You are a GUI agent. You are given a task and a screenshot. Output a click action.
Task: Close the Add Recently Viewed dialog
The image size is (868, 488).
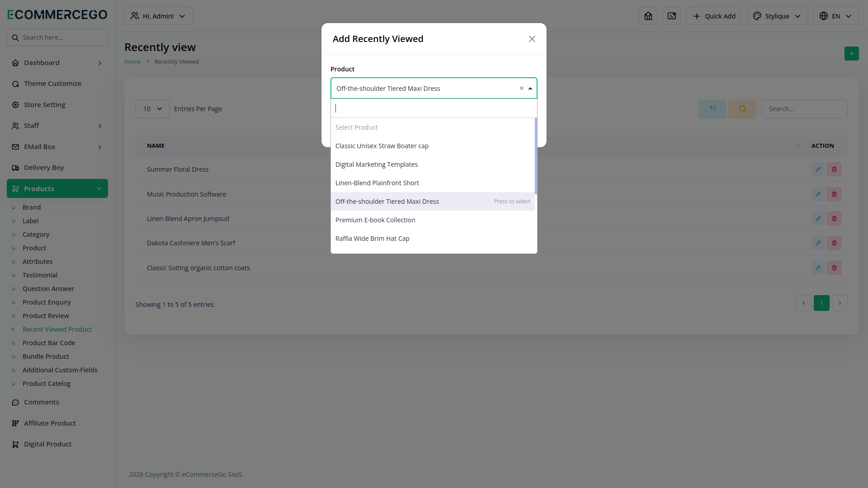click(x=532, y=39)
